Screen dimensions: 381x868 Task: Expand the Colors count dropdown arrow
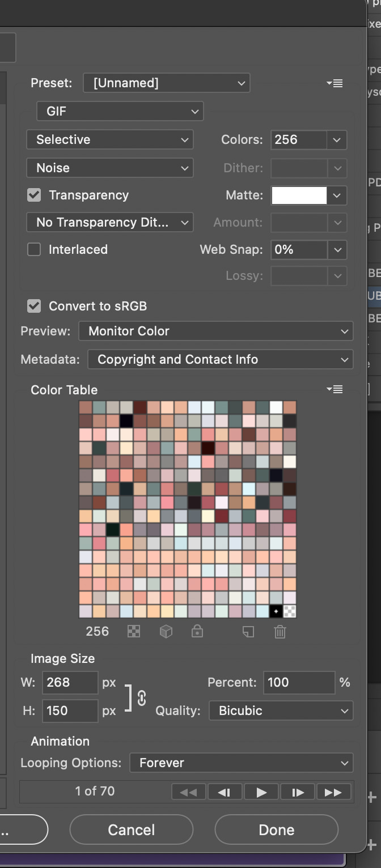[337, 139]
